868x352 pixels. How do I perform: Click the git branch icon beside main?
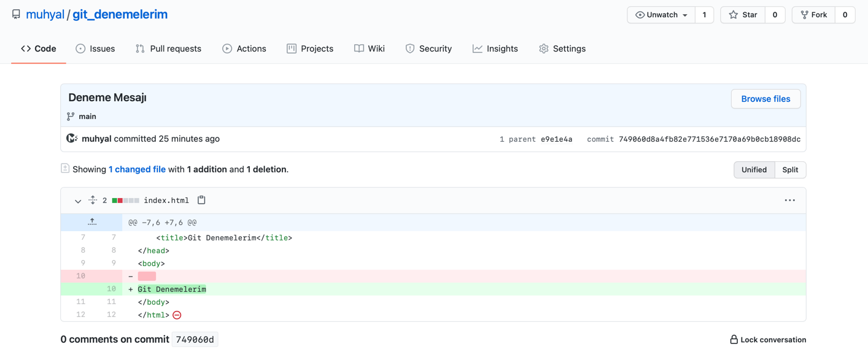pos(71,117)
